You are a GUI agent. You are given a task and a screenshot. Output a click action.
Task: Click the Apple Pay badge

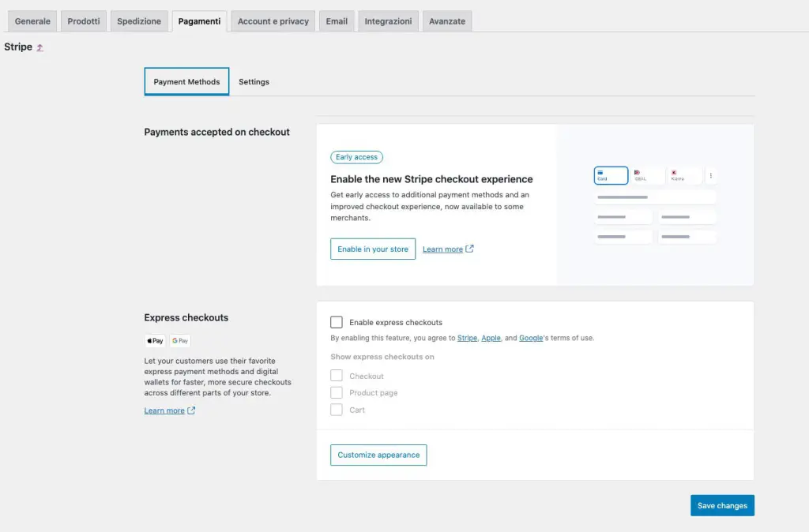(x=155, y=341)
